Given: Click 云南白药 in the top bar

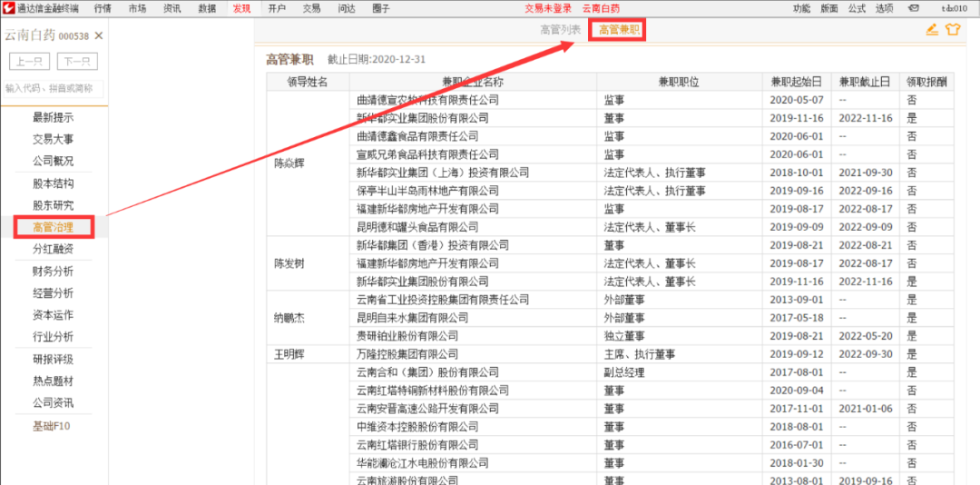Looking at the screenshot, I should pos(601,8).
